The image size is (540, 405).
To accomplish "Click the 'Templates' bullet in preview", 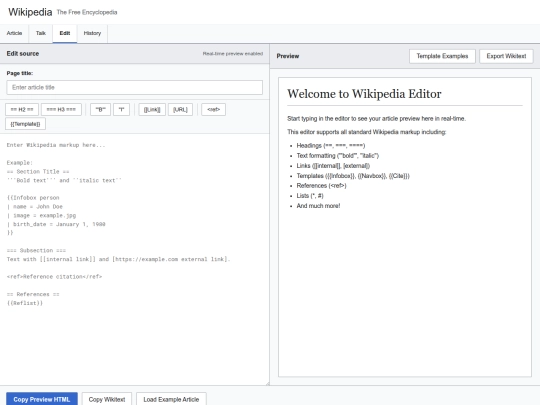I will [x=353, y=176].
